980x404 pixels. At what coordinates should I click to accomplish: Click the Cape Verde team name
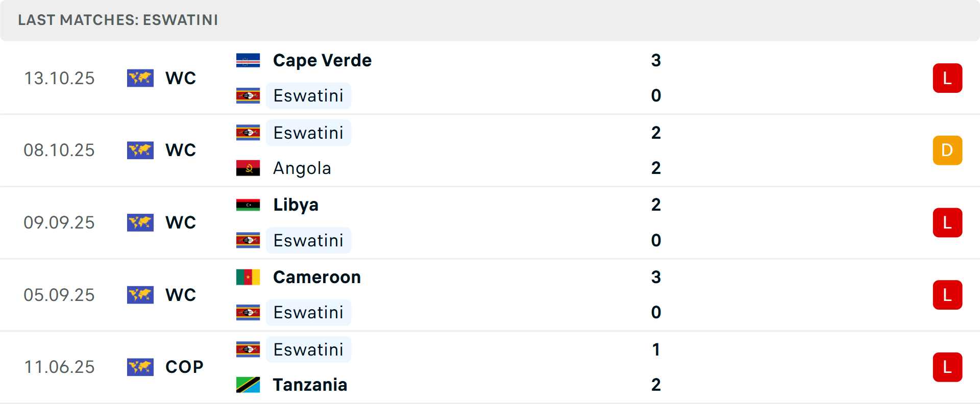click(x=322, y=60)
